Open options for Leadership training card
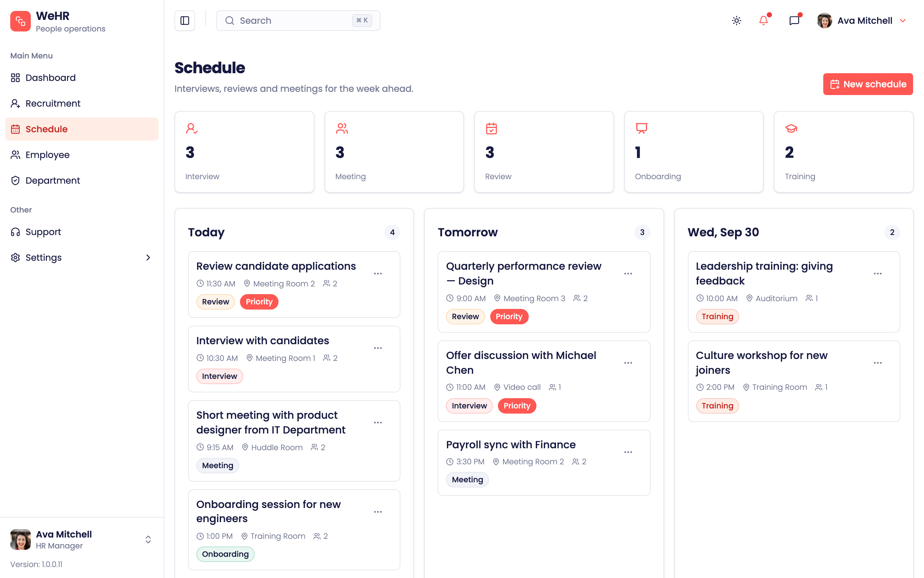Screen dimensions: 924x578 [878, 274]
